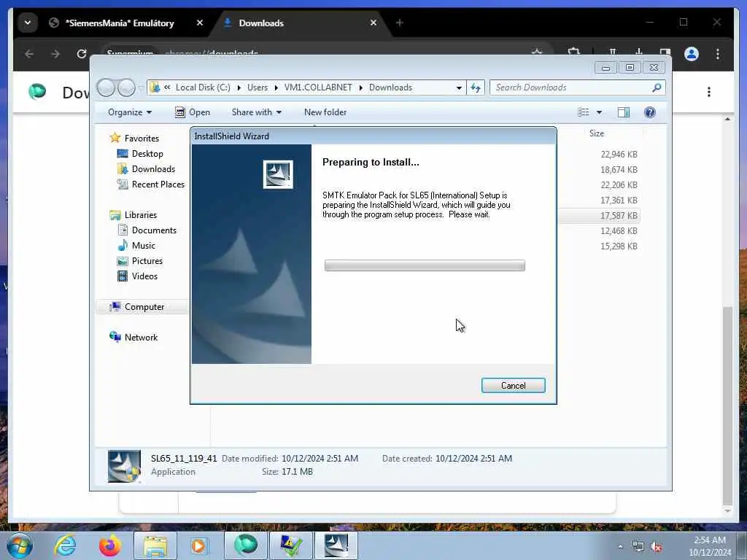
Task: Switch to SiemensMania Emulátory browser tab
Action: coord(119,23)
